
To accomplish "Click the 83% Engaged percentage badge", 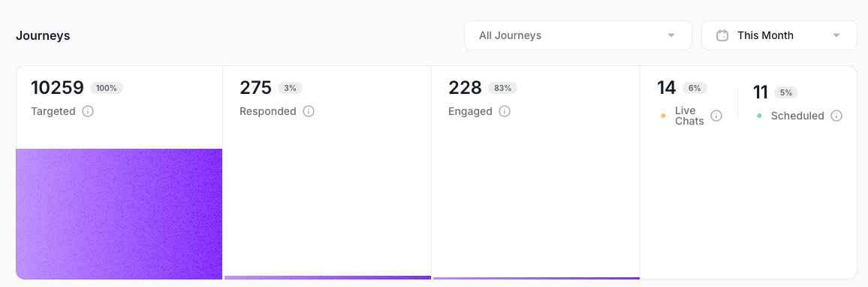I will (502, 88).
